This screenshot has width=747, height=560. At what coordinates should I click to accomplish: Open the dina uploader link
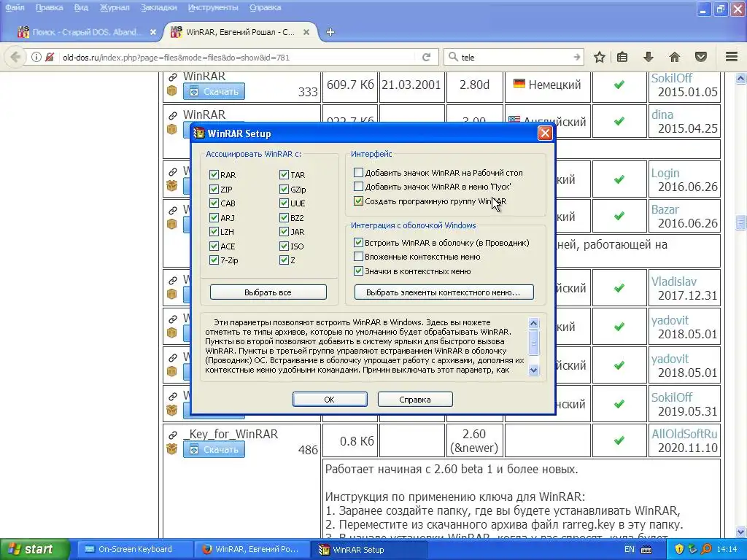coord(662,114)
